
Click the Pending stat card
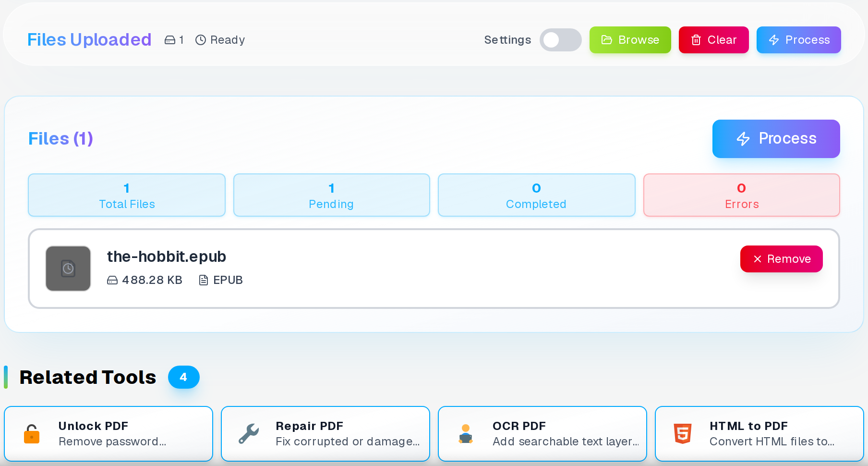pyautogui.click(x=331, y=195)
